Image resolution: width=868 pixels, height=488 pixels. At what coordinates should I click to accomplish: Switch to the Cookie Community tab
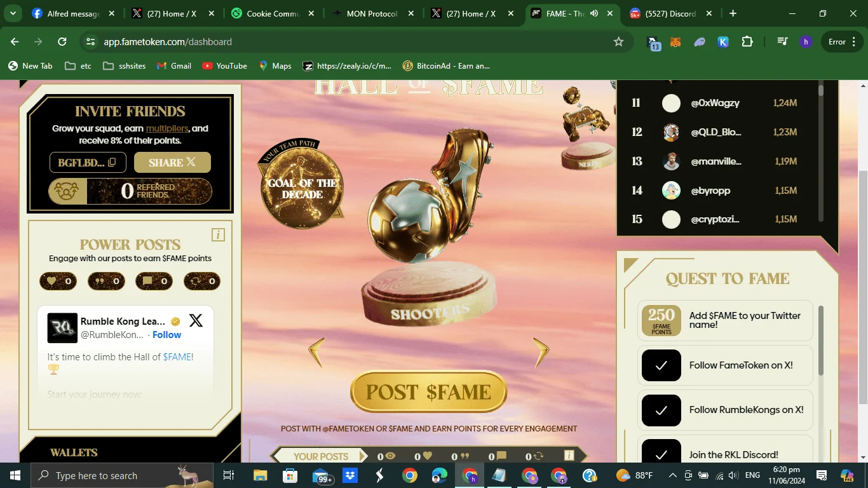coord(273,13)
